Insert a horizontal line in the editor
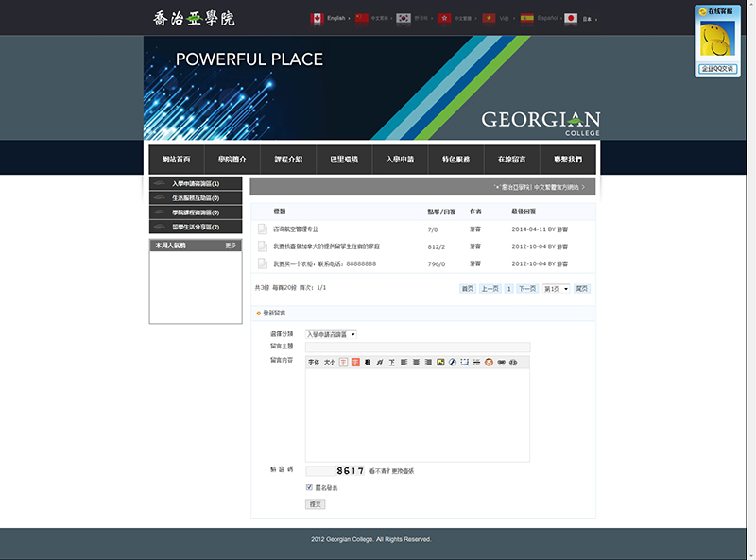Viewport: 756px width, 560px height. coord(476,362)
